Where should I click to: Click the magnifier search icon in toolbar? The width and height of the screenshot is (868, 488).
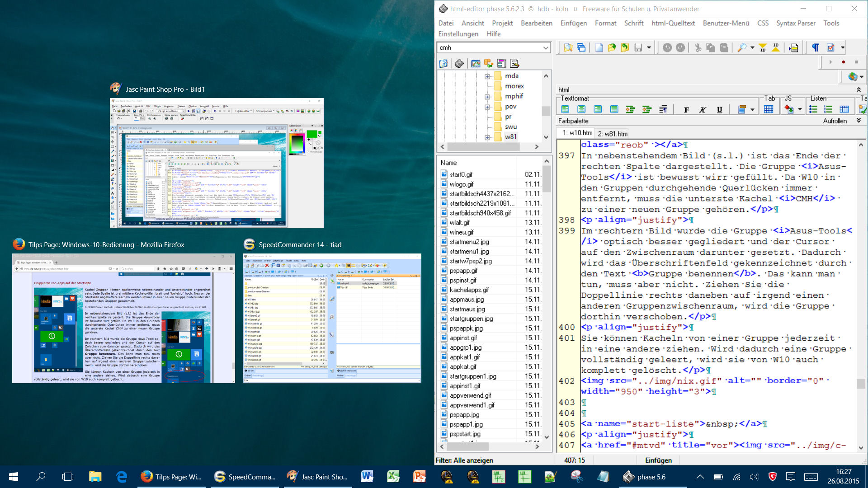[741, 48]
